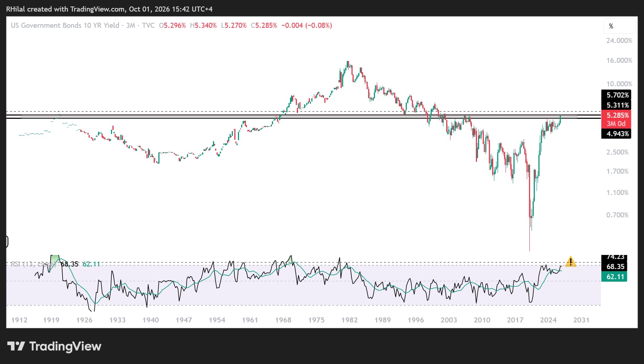
Task: Click the 1968 label on time axis
Action: [x=283, y=320]
